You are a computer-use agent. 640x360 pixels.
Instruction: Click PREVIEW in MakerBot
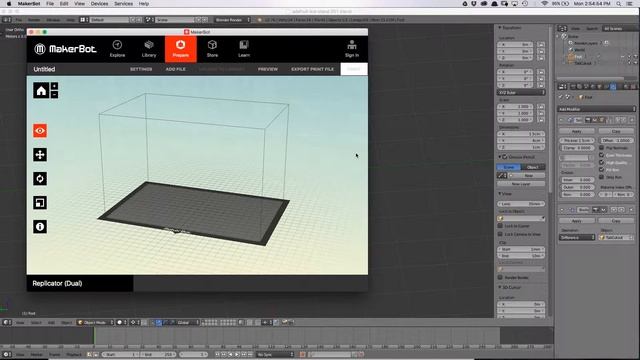(268, 69)
